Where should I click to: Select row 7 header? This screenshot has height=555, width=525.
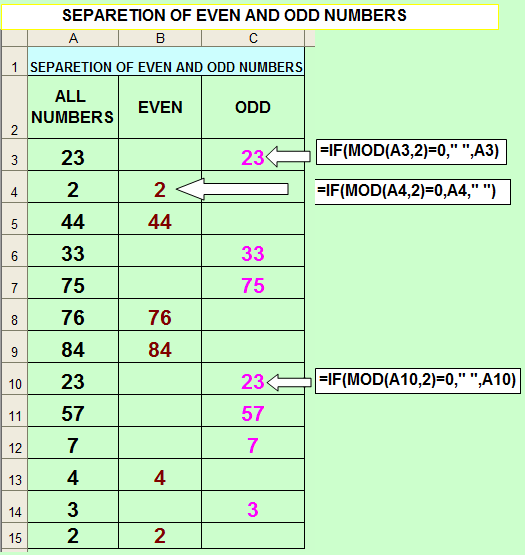(x=14, y=283)
